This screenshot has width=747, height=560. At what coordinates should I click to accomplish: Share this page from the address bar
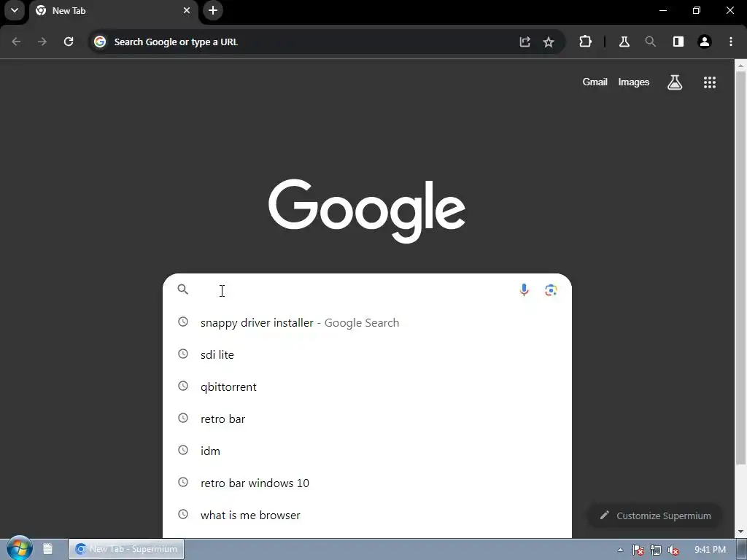(525, 42)
